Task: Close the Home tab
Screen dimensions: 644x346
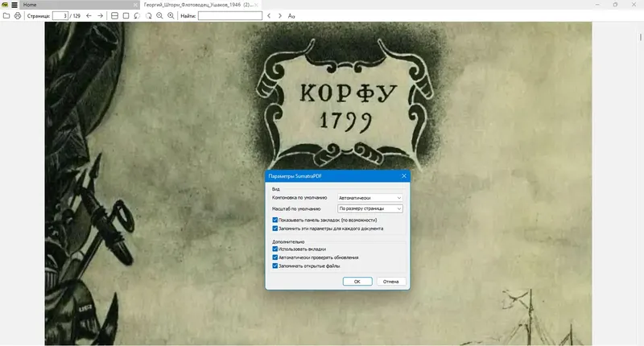Action: point(135,5)
